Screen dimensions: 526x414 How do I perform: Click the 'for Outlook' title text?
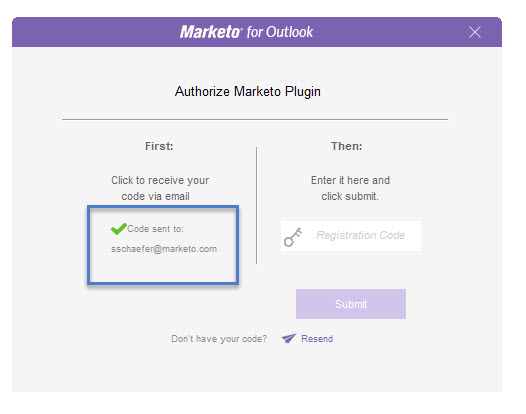coord(280,32)
